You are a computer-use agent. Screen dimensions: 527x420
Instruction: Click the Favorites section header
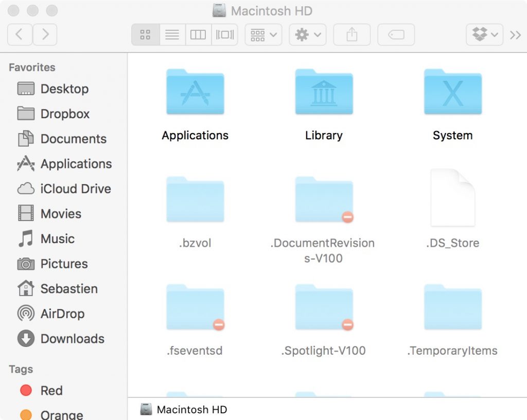[x=32, y=67]
